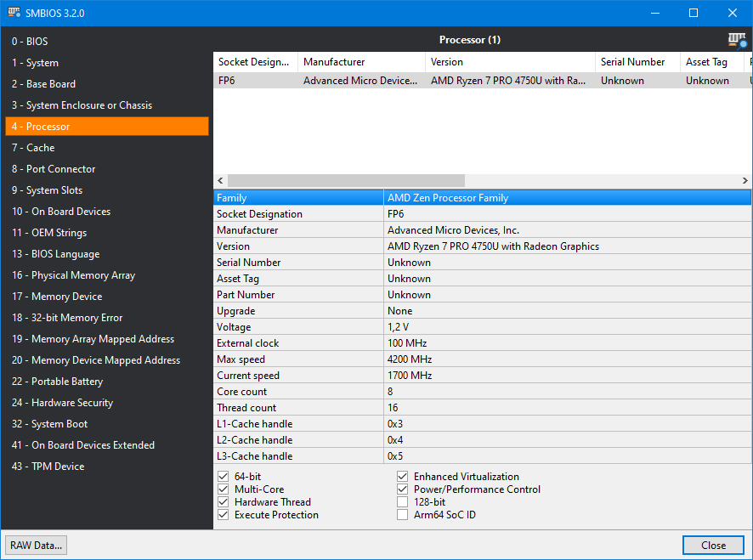Select the Core count row

click(482, 392)
